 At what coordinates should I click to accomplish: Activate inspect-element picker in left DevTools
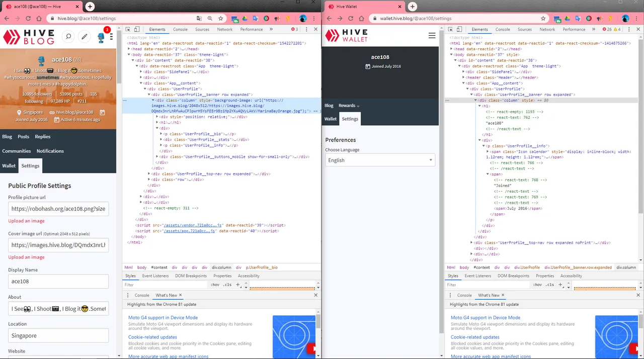pyautogui.click(x=128, y=29)
